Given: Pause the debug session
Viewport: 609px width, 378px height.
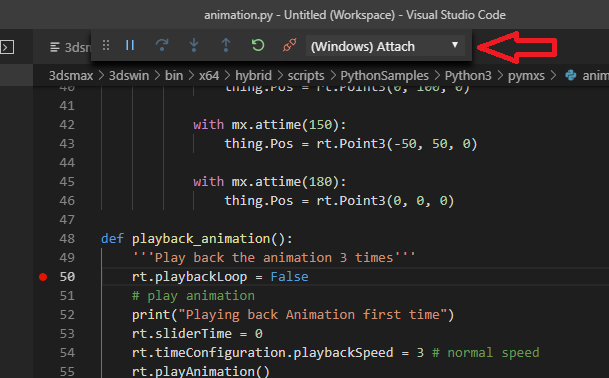Looking at the screenshot, I should click(x=130, y=45).
